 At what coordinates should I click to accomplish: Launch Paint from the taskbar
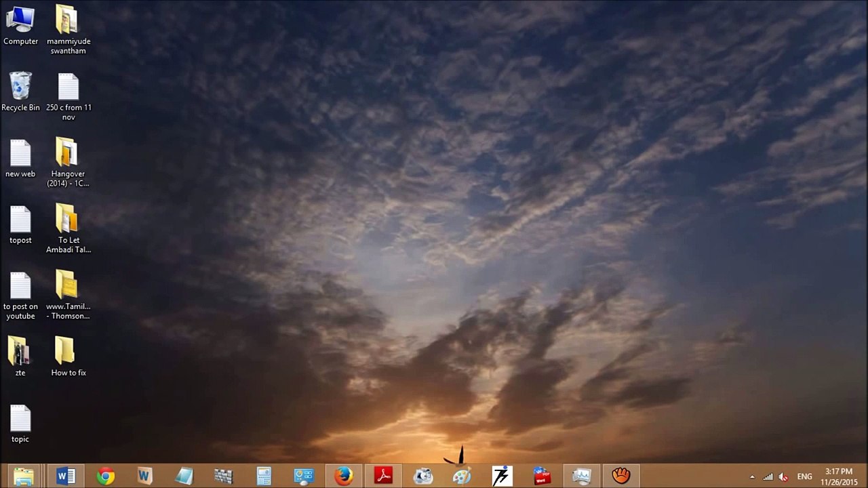pos(462,476)
